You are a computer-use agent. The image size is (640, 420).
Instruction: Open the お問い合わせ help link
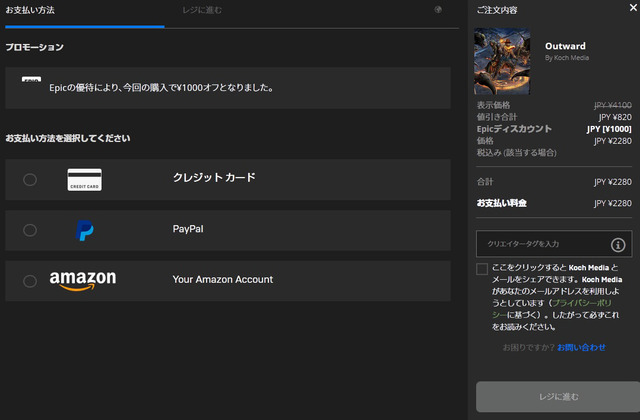click(x=581, y=347)
